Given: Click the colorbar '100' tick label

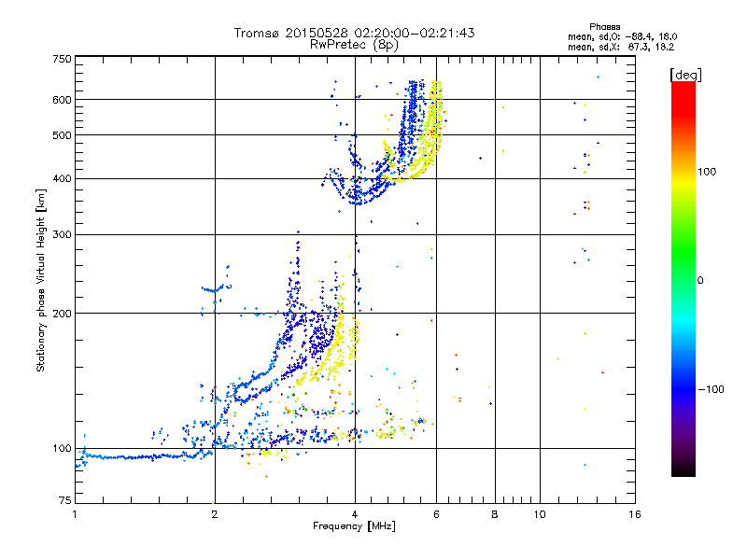Looking at the screenshot, I should (707, 172).
